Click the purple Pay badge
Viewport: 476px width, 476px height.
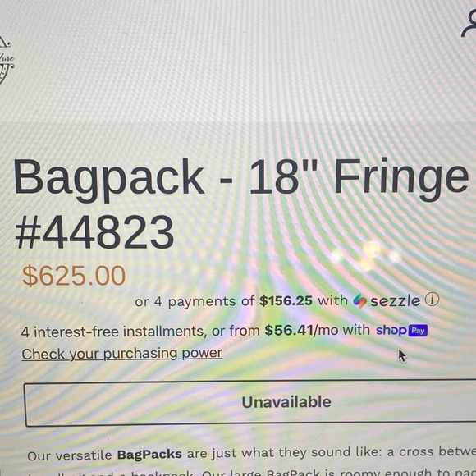pyautogui.click(x=418, y=331)
